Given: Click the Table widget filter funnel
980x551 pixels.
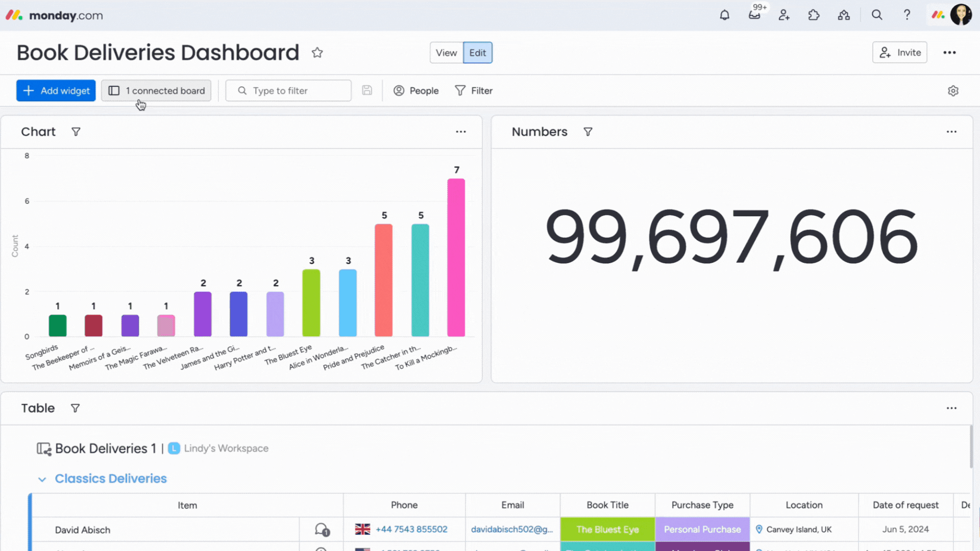Looking at the screenshot, I should 75,408.
